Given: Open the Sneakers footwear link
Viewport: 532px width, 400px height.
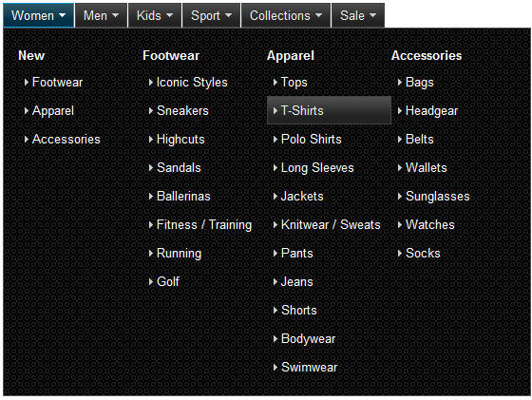Looking at the screenshot, I should coord(182,110).
